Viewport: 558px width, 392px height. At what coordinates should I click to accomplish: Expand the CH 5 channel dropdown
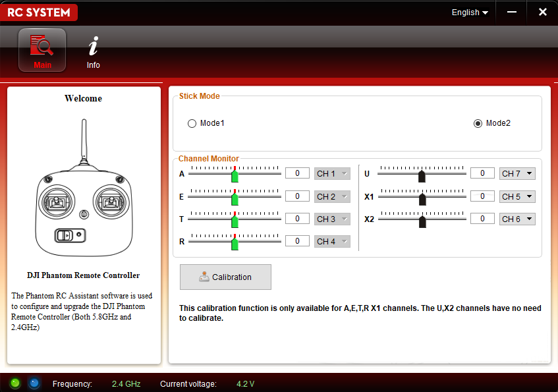(x=517, y=196)
